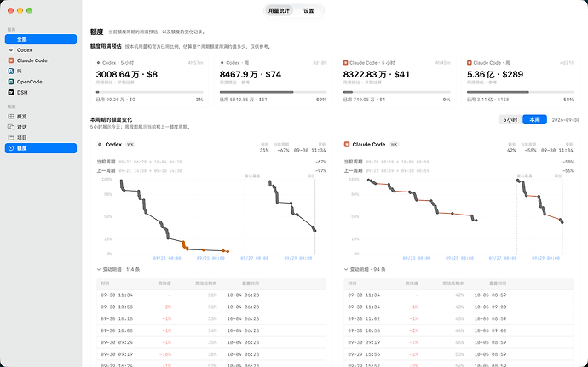This screenshot has width=588, height=367.
Task: Select the Pi service in the sidebar
Action: (x=41, y=71)
